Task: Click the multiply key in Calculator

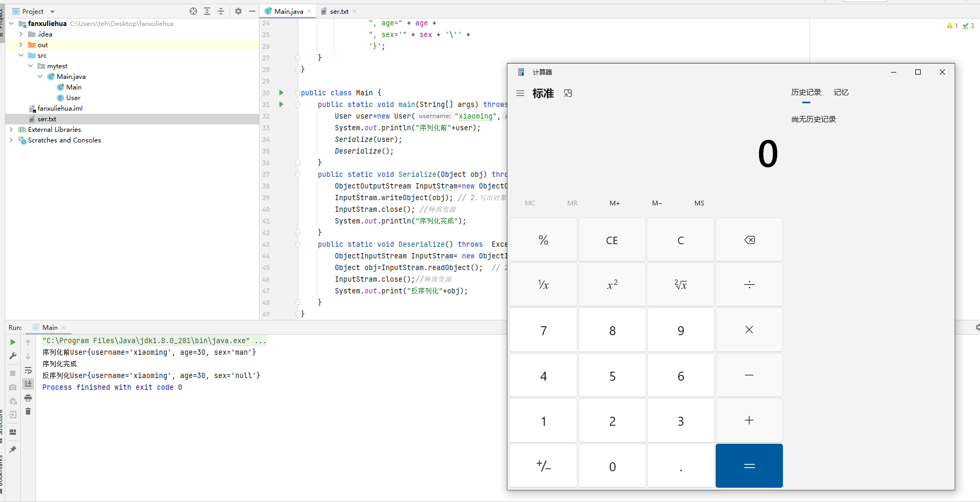Action: (x=749, y=330)
